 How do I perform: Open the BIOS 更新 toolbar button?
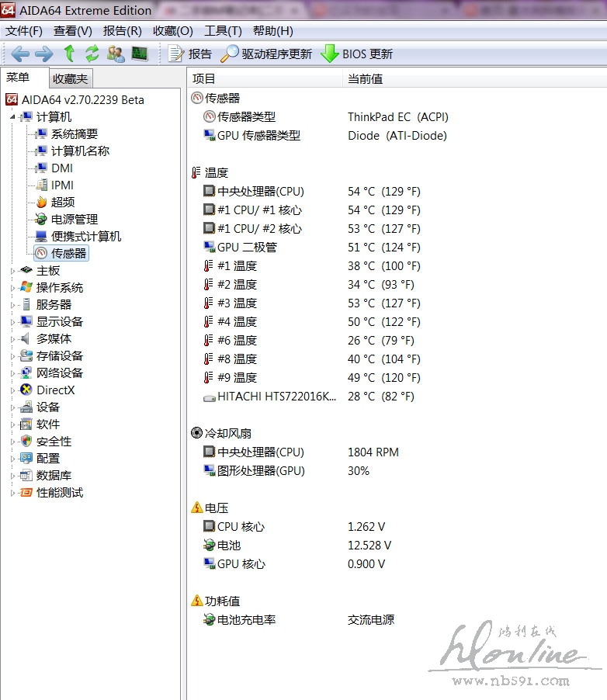357,54
